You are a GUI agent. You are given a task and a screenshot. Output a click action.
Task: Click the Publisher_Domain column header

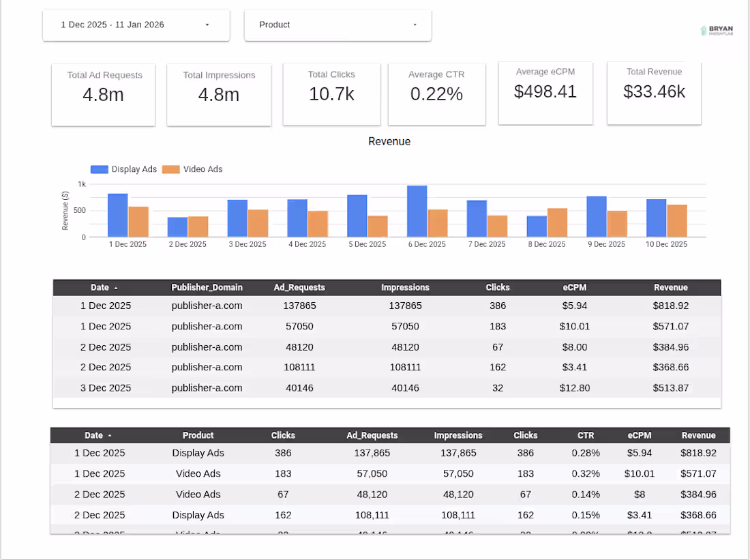(207, 287)
